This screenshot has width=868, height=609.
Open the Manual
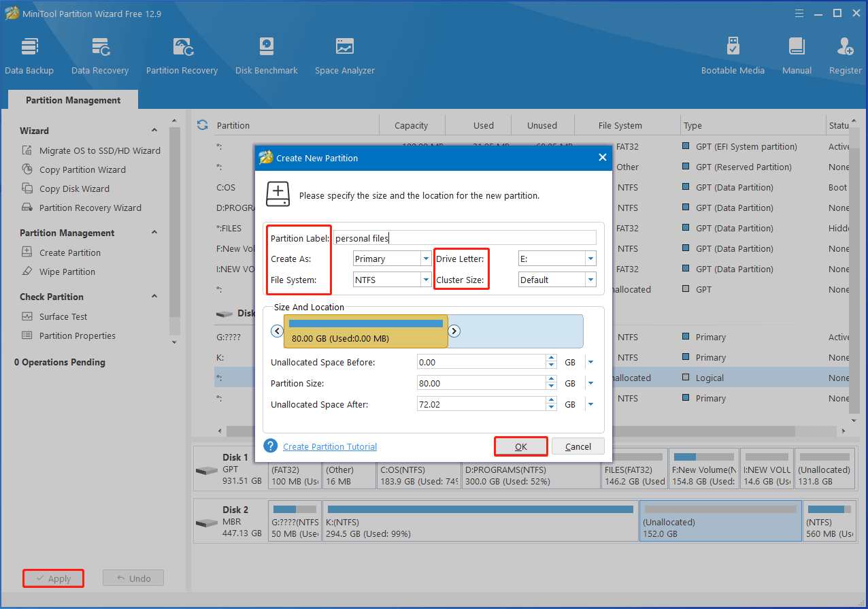(797, 56)
